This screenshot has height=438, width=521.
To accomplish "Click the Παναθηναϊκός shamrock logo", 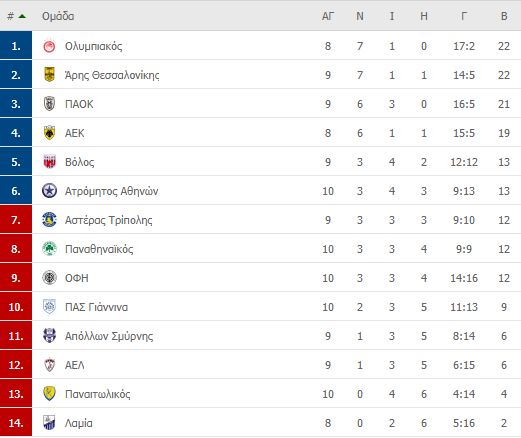I will (x=49, y=249).
